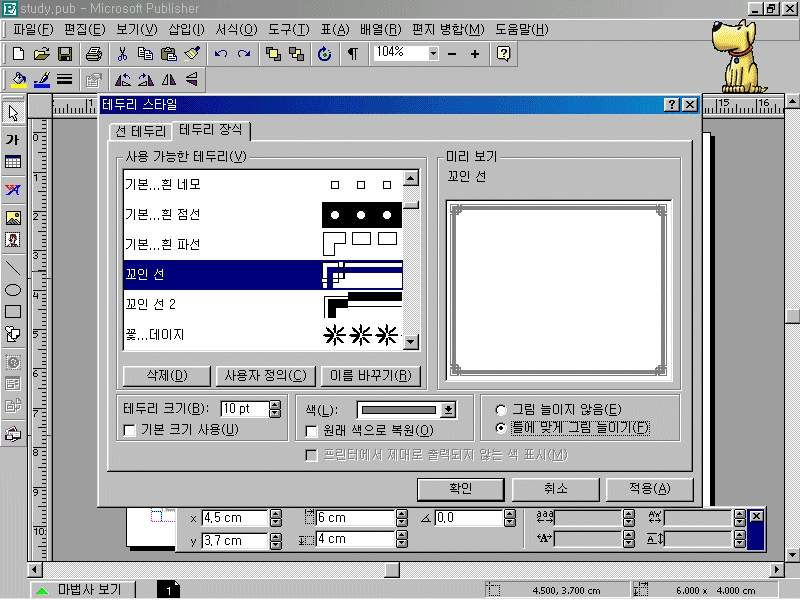Select 그림 늘이지 않음 radio button
Screen dimensions: 800x600
pos(501,410)
